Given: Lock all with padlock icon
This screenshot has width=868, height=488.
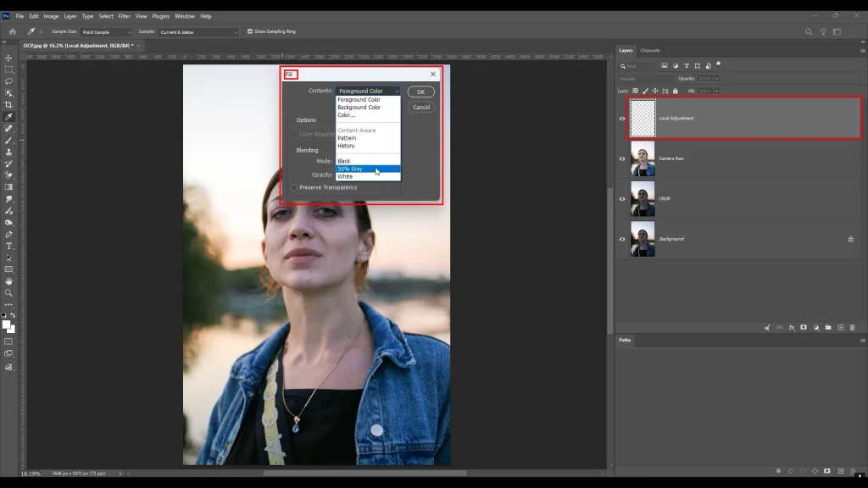Looking at the screenshot, I should coord(676,91).
